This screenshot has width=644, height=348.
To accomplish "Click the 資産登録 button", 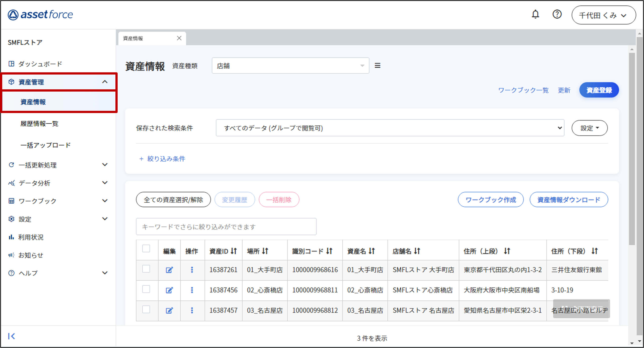I will [599, 90].
